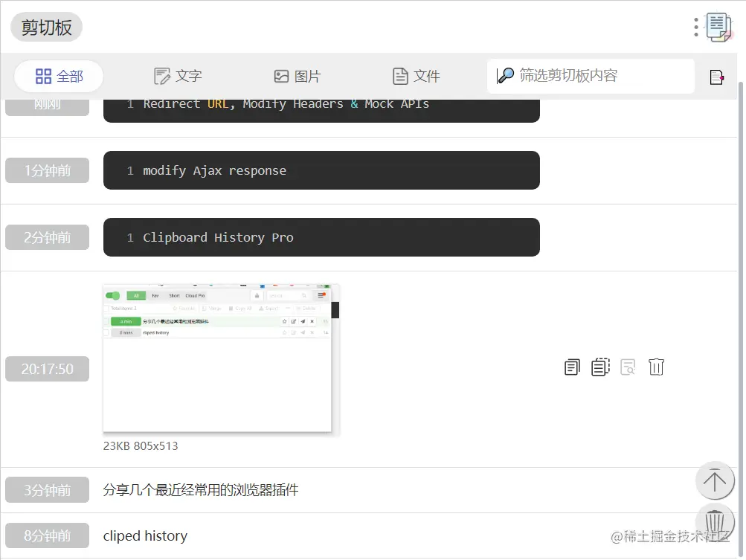Viewport: 746px width, 560px height.
Task: Copy the image clip with copy icon
Action: pyautogui.click(x=572, y=367)
